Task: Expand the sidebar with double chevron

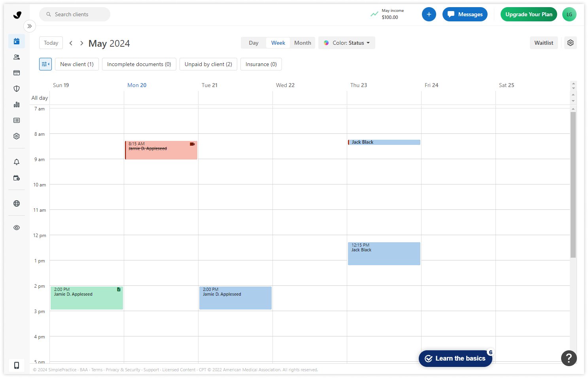Action: (30, 26)
